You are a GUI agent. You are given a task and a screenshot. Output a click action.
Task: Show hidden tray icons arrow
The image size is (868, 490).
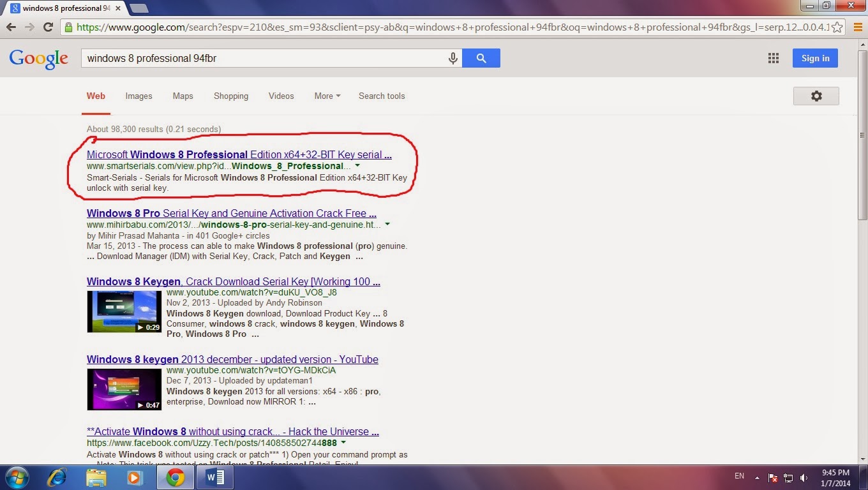(757, 477)
